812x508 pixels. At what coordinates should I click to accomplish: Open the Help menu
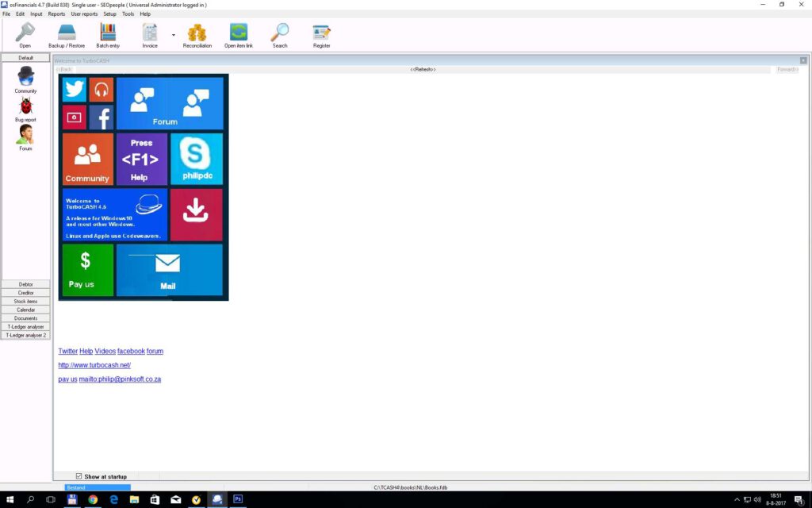point(145,14)
